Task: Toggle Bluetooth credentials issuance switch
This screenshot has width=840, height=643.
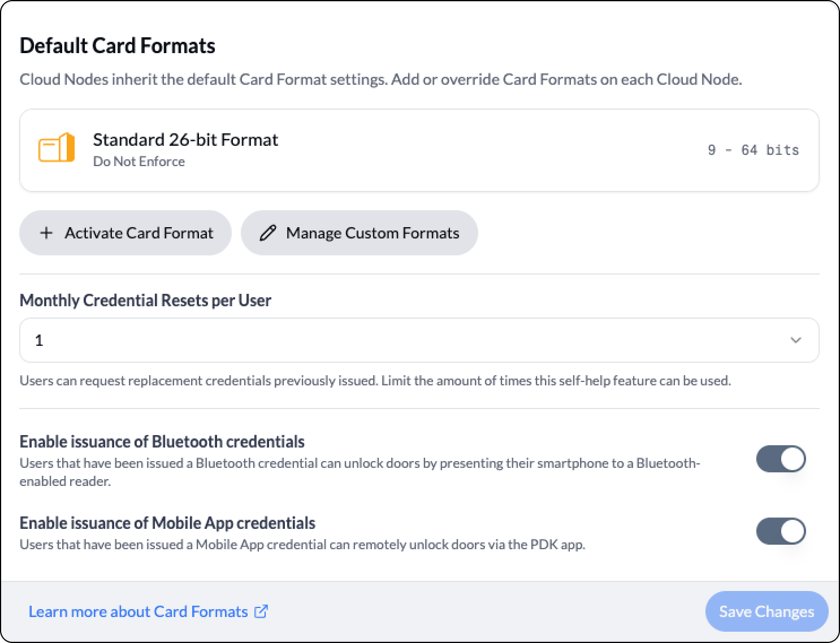Action: coord(781,459)
